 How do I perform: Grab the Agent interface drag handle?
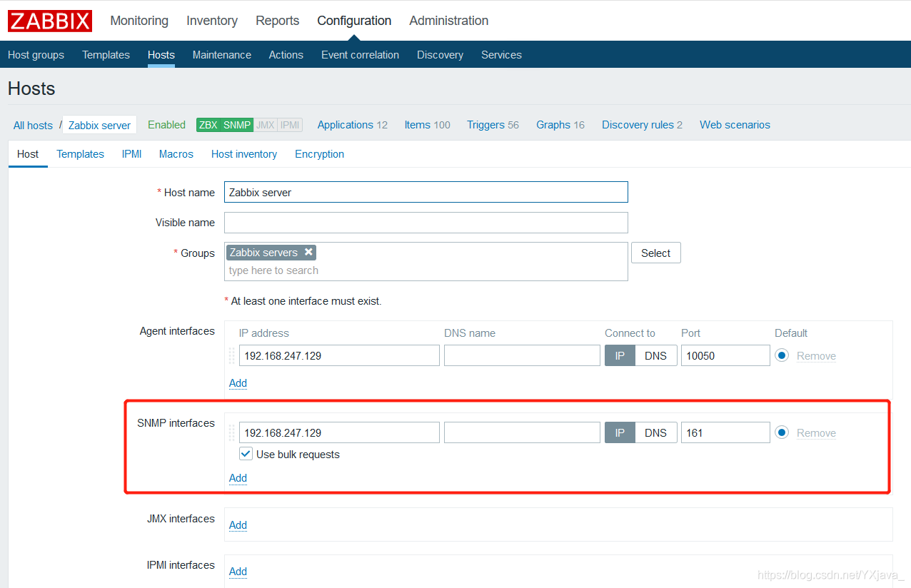click(x=231, y=356)
